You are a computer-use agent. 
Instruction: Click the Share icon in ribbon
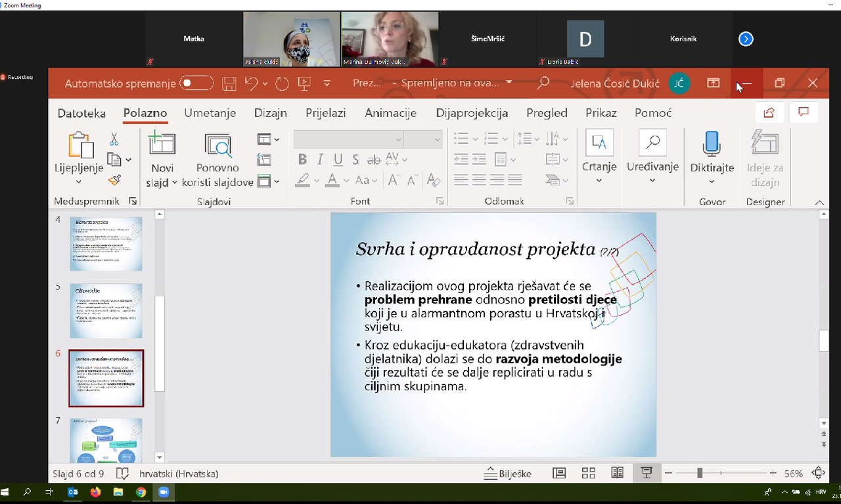769,112
